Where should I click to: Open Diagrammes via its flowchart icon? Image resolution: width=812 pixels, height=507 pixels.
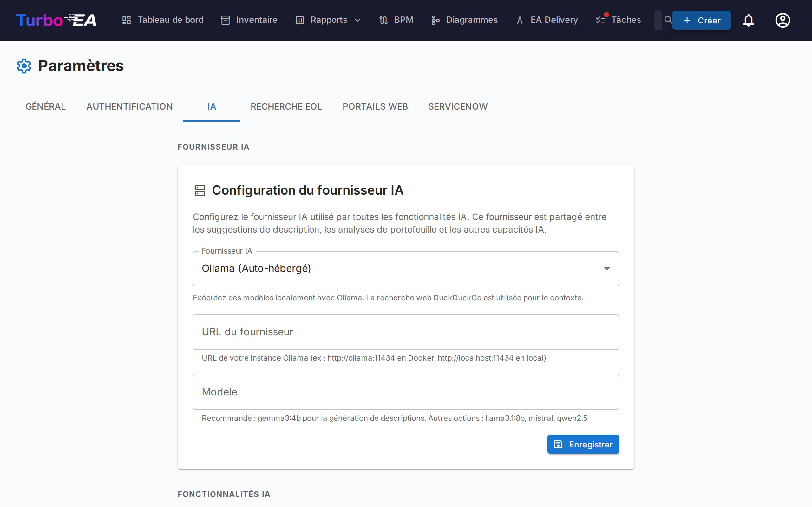[x=435, y=20]
